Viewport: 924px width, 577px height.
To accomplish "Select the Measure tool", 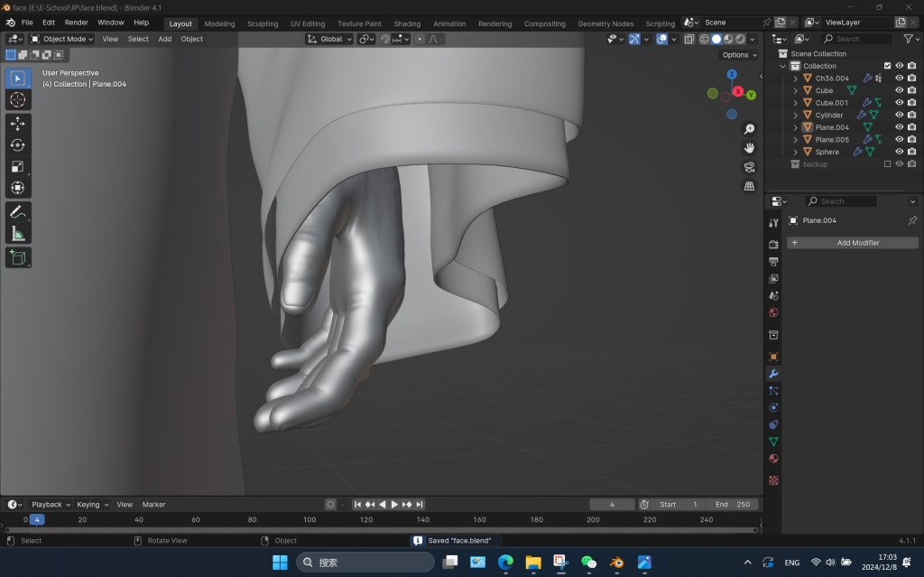I will (17, 234).
